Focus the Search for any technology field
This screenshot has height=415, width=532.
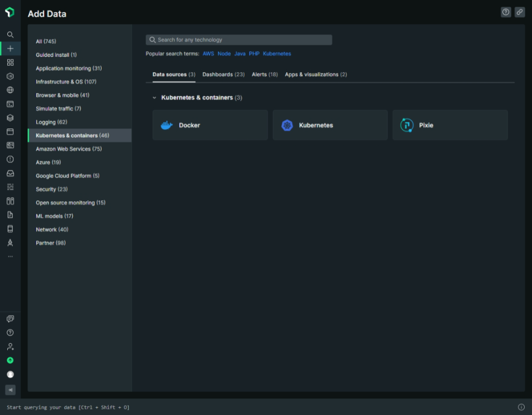[239, 40]
